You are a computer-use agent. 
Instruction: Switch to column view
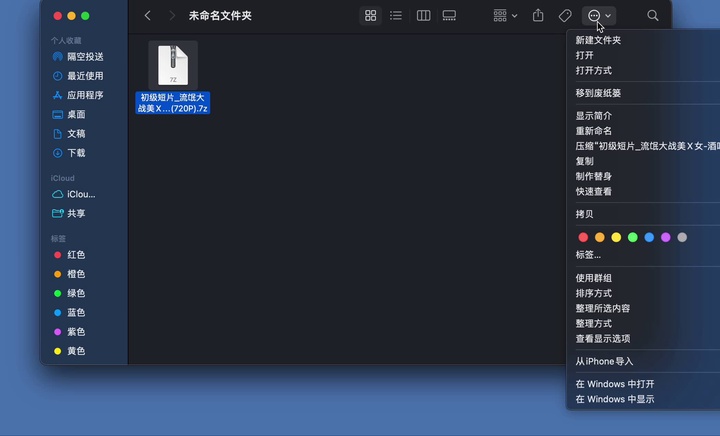423,16
